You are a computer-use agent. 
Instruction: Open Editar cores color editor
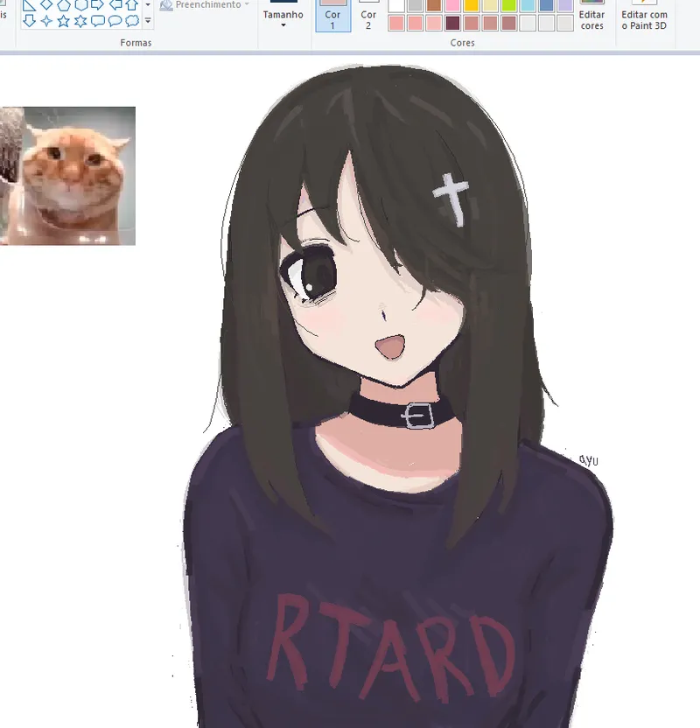point(592,16)
